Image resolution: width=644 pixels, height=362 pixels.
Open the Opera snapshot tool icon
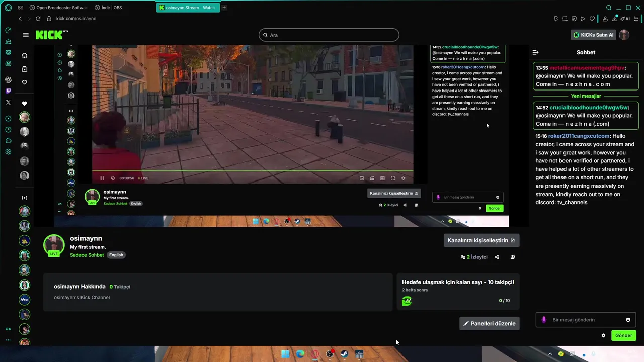(565, 19)
